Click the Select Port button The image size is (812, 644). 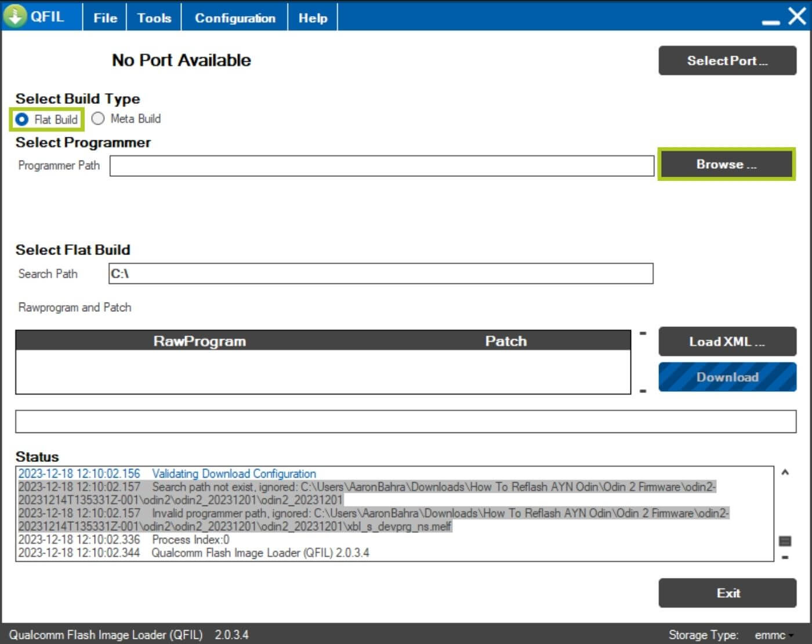coord(727,61)
